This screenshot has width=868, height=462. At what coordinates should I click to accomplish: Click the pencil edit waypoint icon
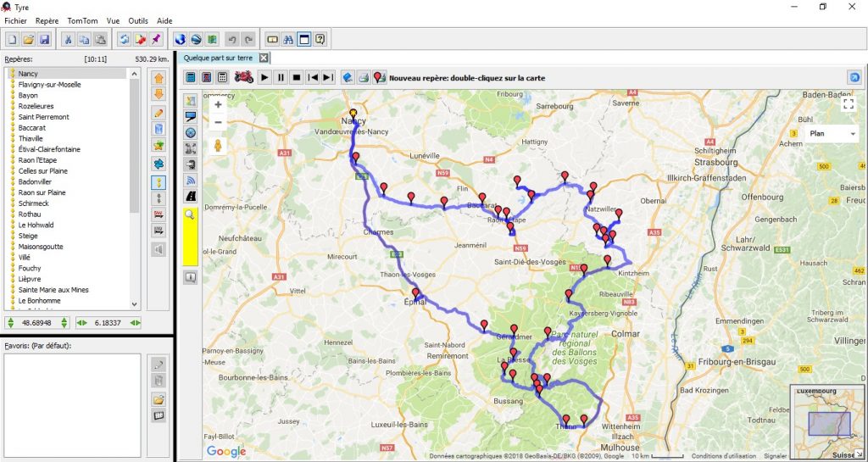point(159,112)
